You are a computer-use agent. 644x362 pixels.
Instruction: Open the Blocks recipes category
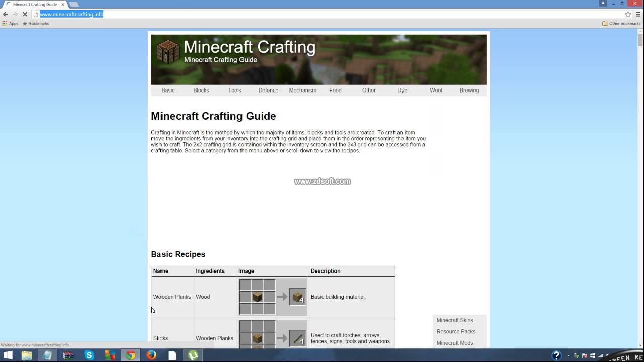[x=201, y=90]
